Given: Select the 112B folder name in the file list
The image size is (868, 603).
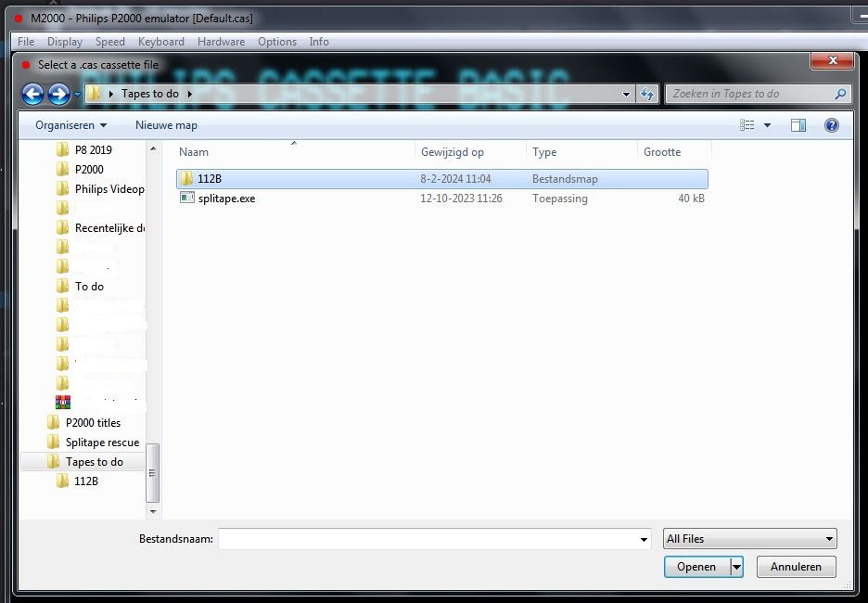Looking at the screenshot, I should [x=210, y=178].
